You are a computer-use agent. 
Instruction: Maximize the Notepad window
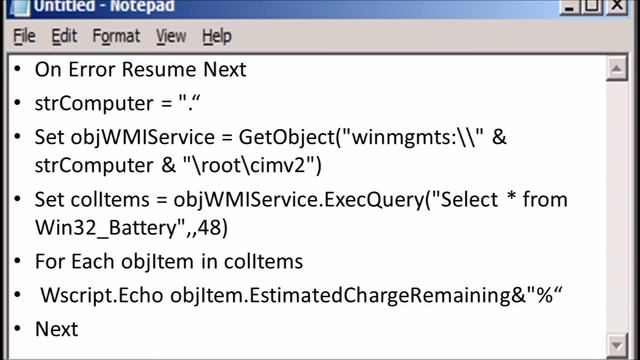coord(592,7)
